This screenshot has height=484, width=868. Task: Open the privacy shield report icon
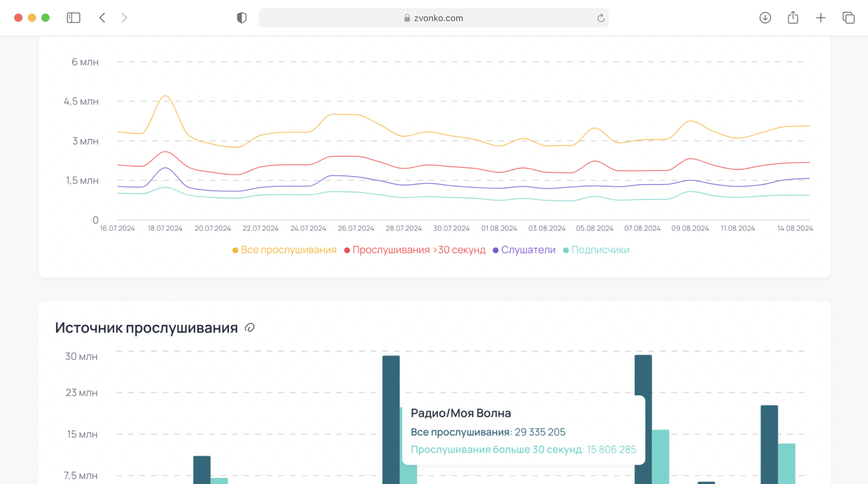241,18
